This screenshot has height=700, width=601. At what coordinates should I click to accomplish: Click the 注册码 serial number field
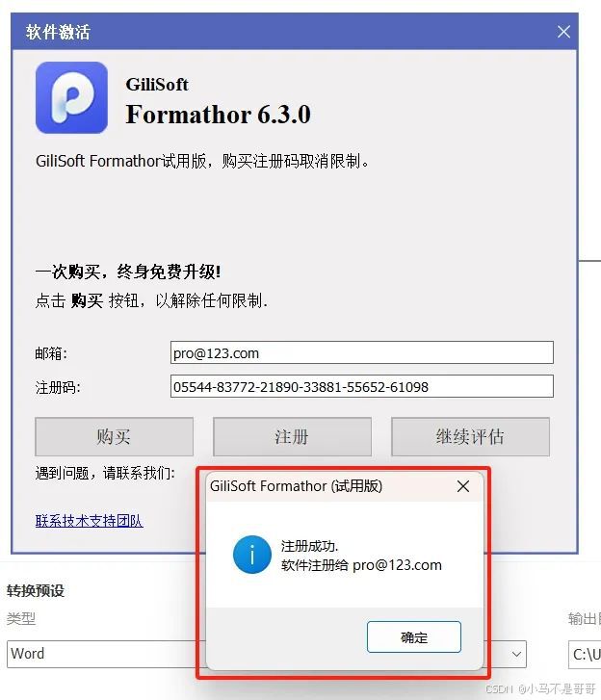(362, 386)
